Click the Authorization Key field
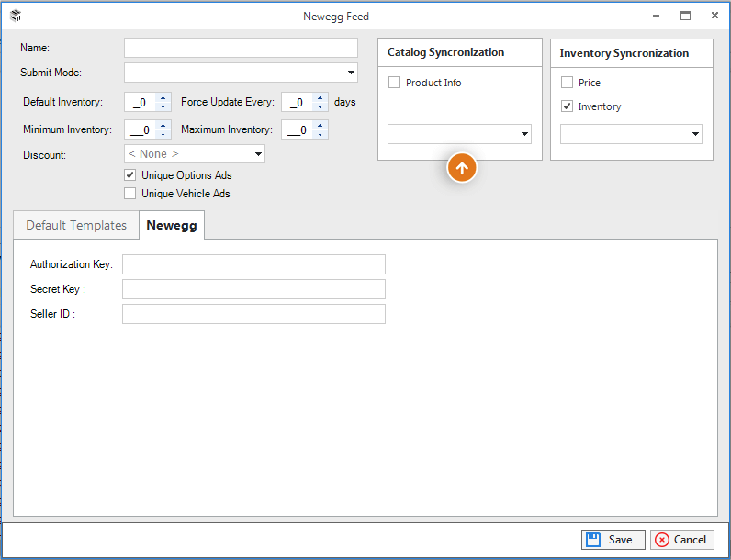The image size is (731, 560). (x=253, y=264)
